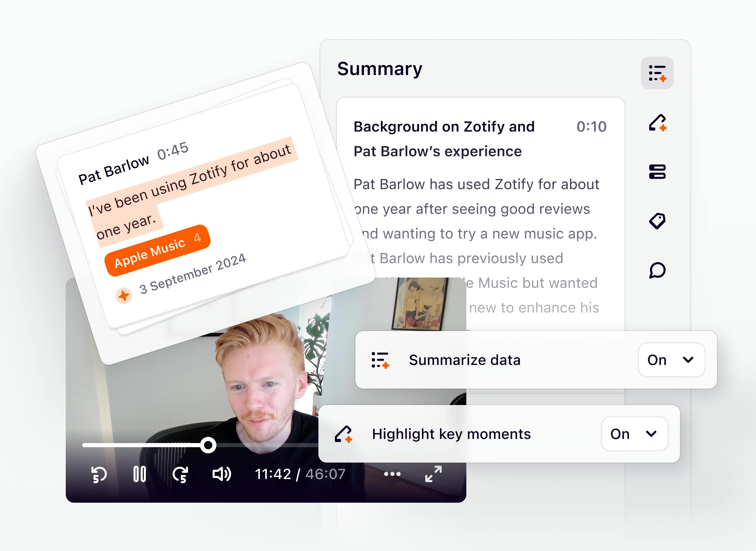Open the comments speech bubble icon
Image resolution: width=756 pixels, height=551 pixels.
(x=657, y=270)
